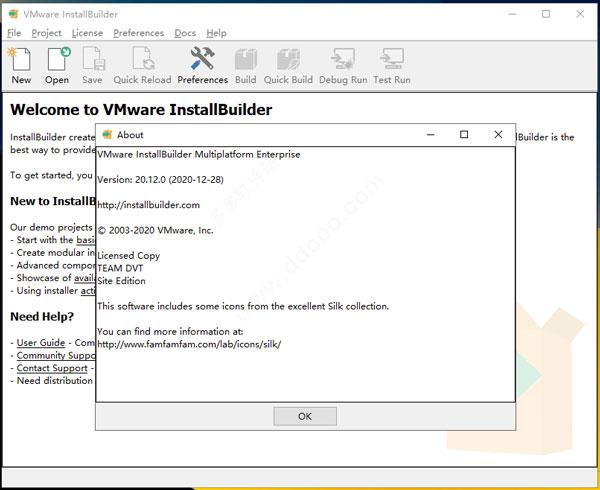Maximize the VMware InstallBuilder main window

546,14
